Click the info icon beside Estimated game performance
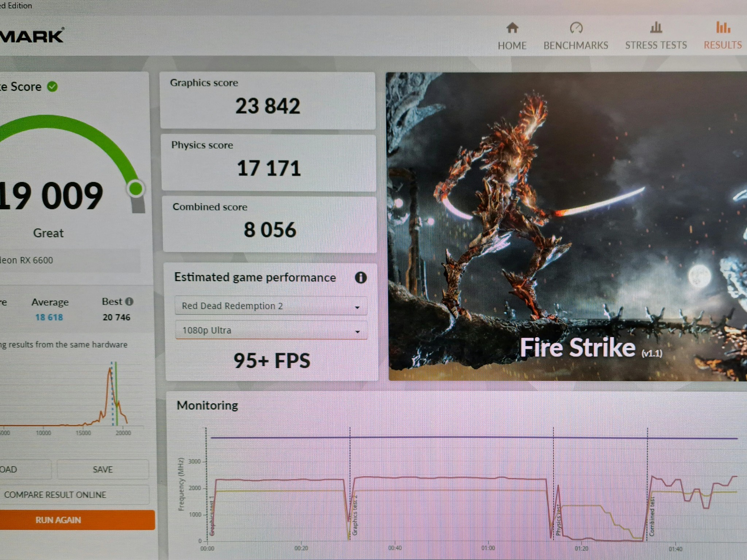 tap(360, 278)
